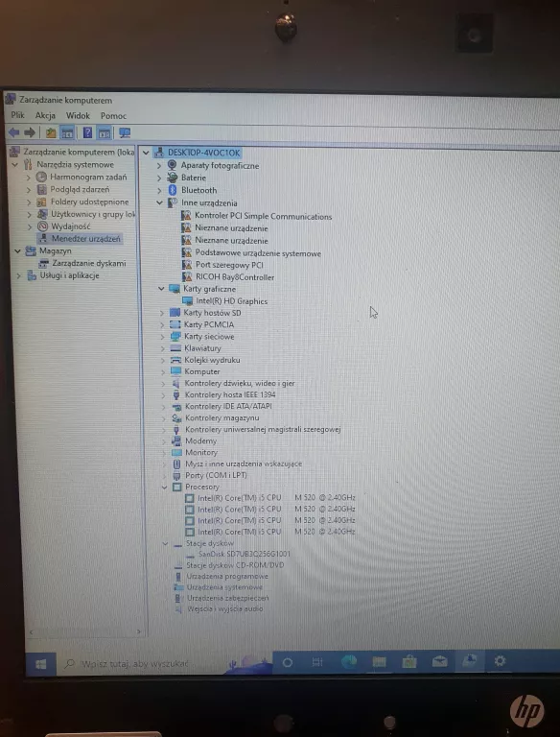Click the Show/Hide action pane icon
The width and height of the screenshot is (560, 737).
point(104,133)
